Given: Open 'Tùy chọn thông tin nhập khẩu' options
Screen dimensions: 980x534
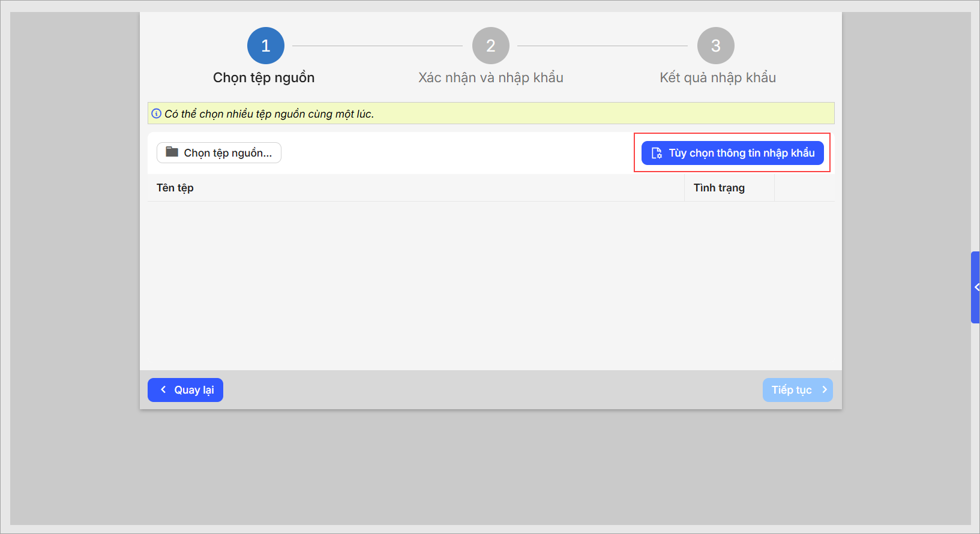Looking at the screenshot, I should pyautogui.click(x=732, y=153).
